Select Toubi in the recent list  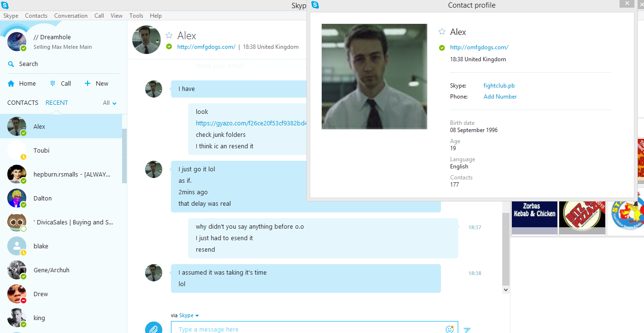61,150
